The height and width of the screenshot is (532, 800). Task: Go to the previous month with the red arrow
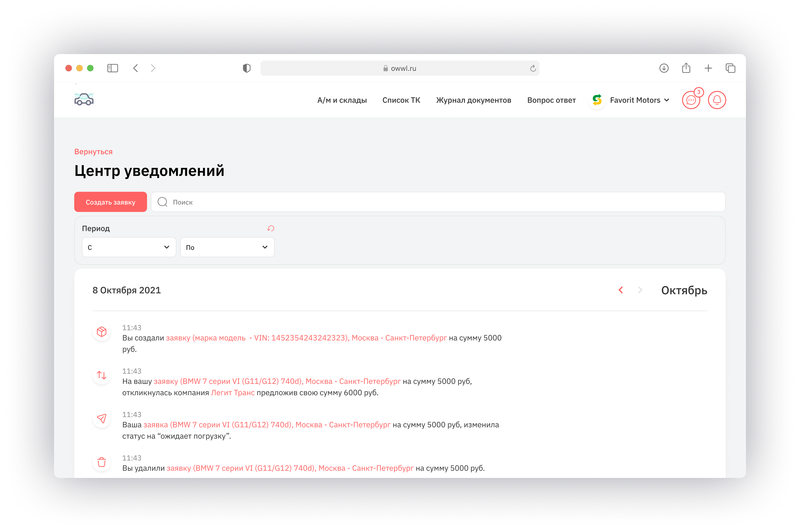(x=620, y=290)
